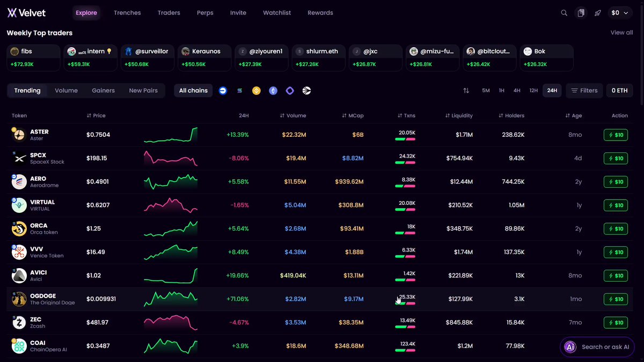Sort table by Price column

[96, 115]
